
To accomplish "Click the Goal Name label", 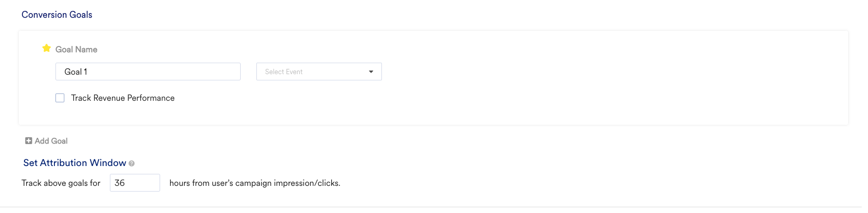I will 76,49.
